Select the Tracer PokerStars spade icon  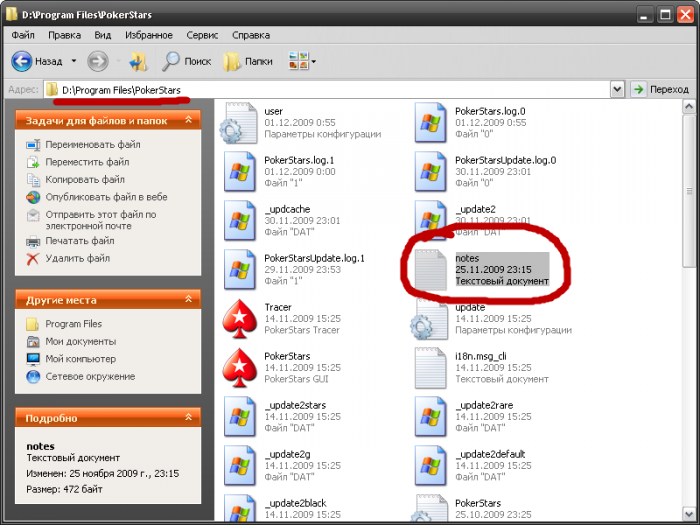coord(240,319)
